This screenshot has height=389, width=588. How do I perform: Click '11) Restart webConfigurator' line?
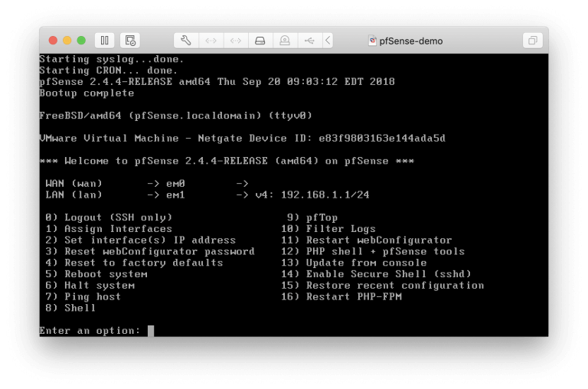(x=367, y=240)
